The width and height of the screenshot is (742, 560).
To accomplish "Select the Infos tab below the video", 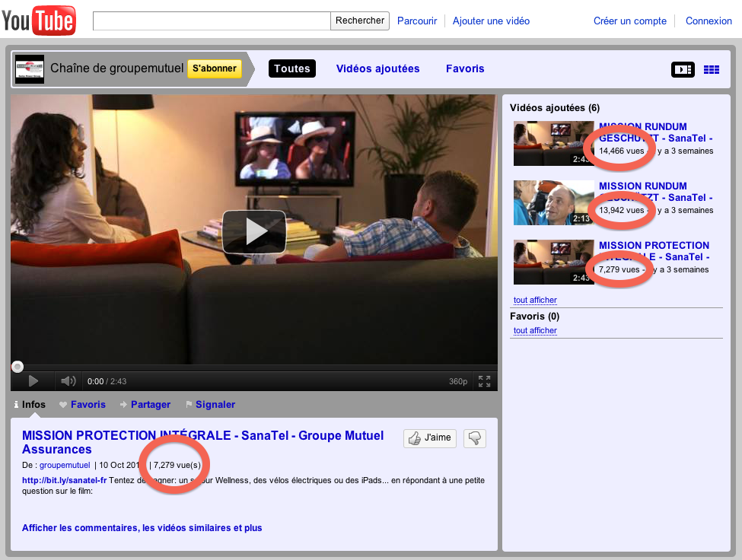I will (30, 404).
